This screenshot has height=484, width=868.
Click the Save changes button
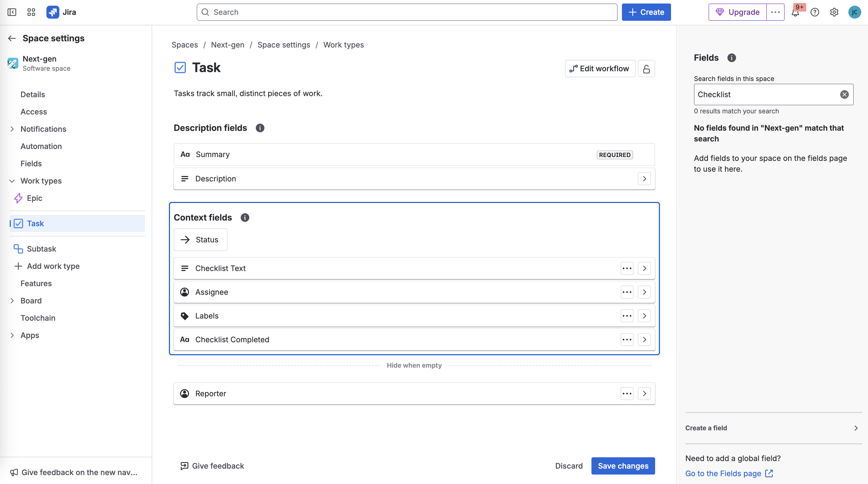[x=623, y=466]
